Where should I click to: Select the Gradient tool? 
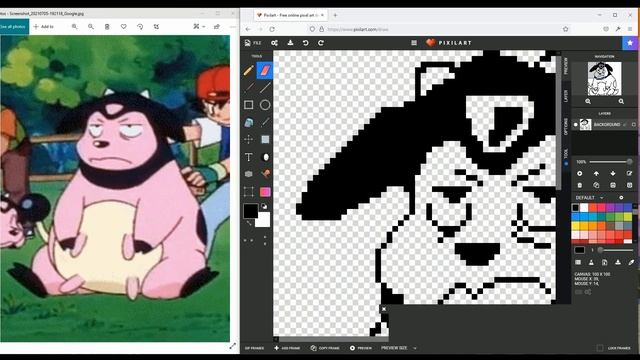pyautogui.click(x=265, y=192)
